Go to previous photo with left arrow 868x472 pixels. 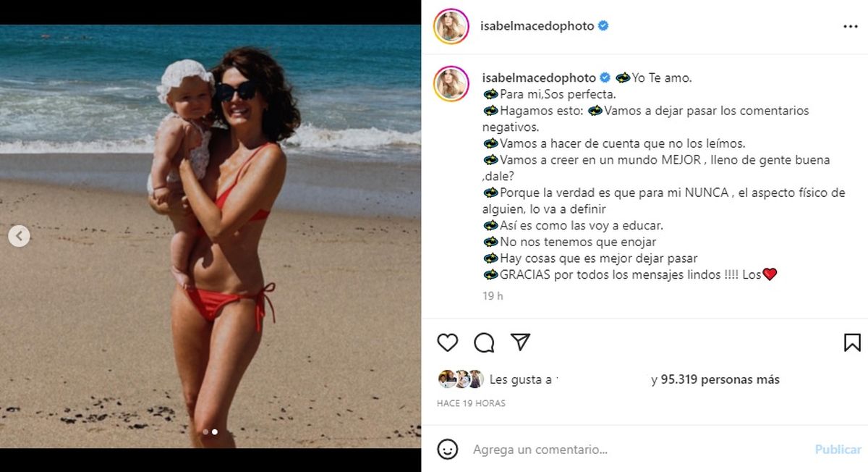[x=20, y=236]
